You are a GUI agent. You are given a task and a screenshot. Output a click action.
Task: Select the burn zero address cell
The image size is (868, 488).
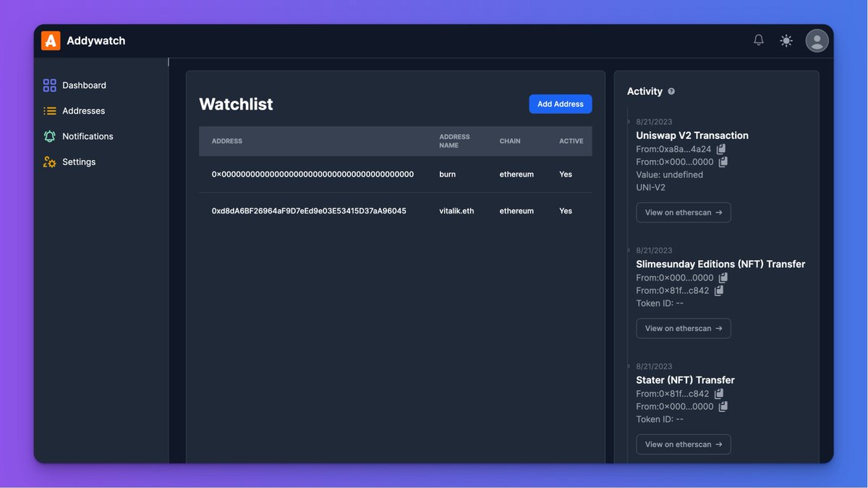pos(312,174)
